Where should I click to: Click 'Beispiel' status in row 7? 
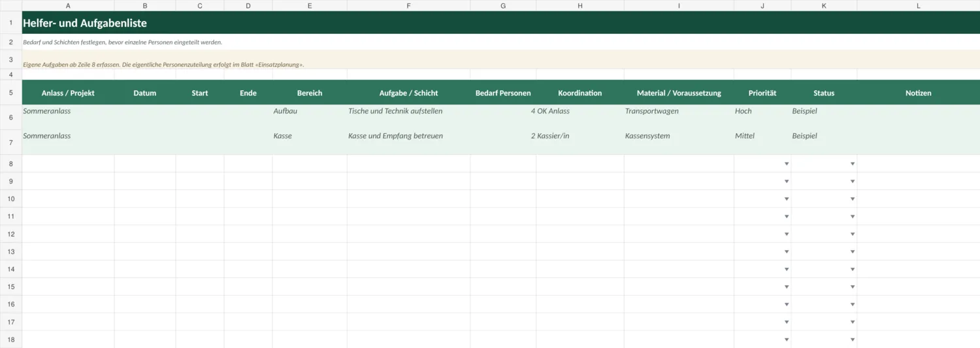(x=805, y=136)
